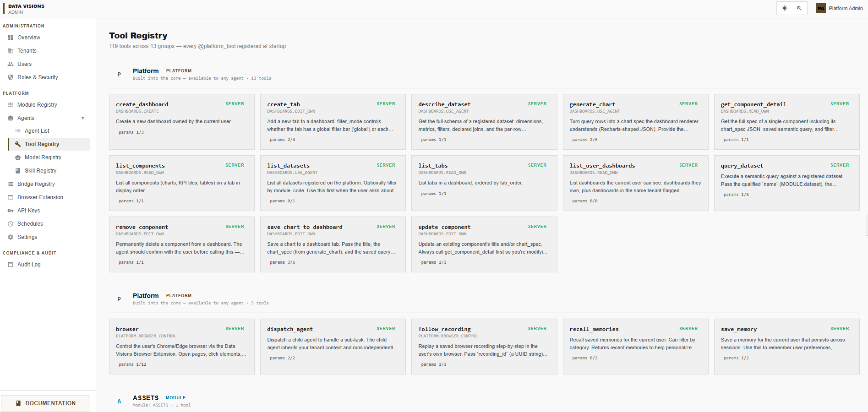This screenshot has width=868, height=412.
Task: Open the list_components tool card
Action: point(182,183)
